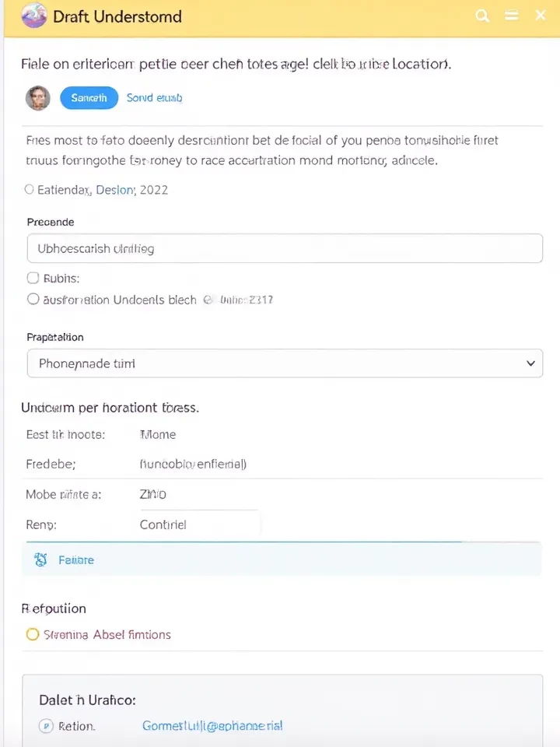Open the title bar hamburger menu icon
The image size is (560, 747).
511,16
